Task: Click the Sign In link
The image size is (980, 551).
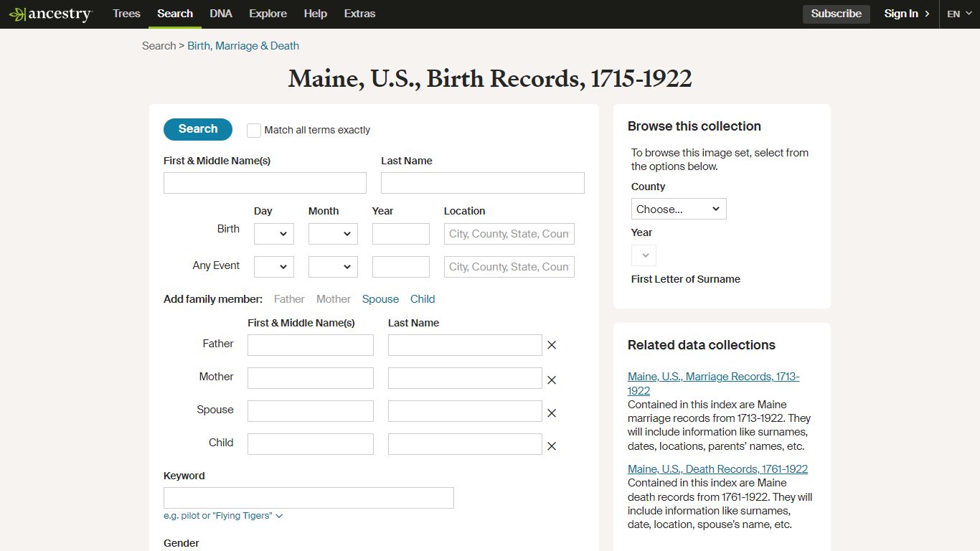Action: (907, 14)
